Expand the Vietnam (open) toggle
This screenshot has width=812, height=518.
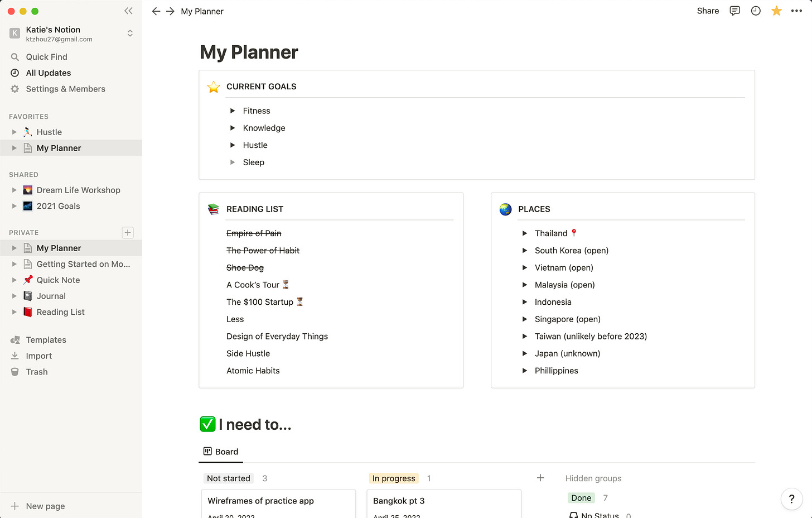[x=524, y=268]
